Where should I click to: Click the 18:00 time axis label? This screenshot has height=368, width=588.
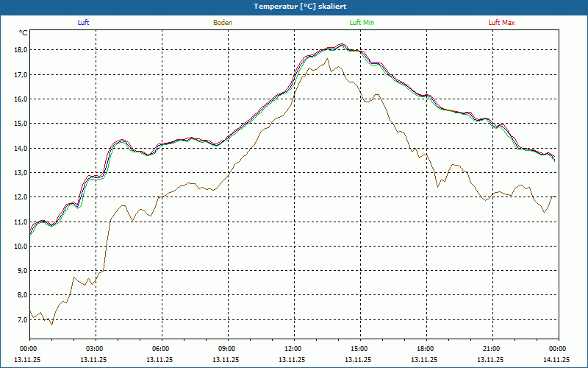pyautogui.click(x=426, y=349)
